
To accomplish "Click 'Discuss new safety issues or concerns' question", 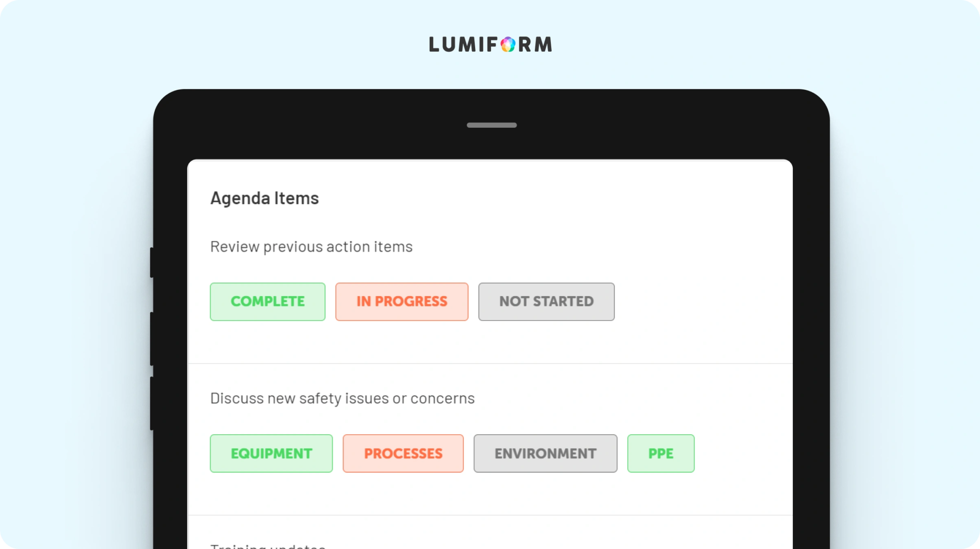I will point(342,398).
